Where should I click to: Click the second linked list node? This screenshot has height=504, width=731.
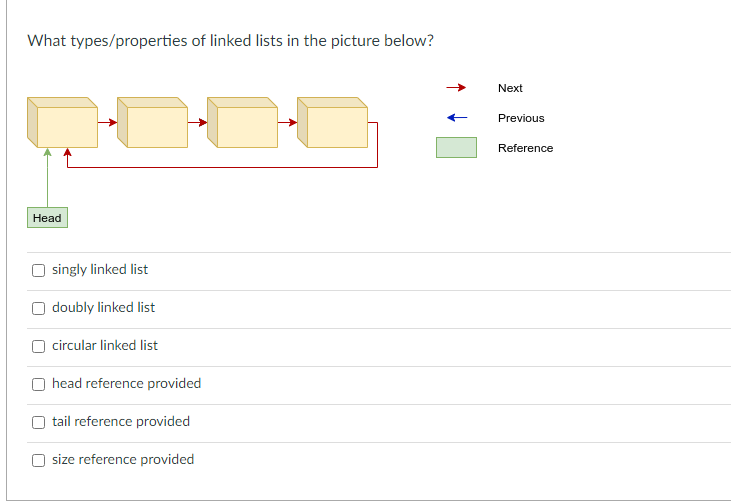(152, 123)
